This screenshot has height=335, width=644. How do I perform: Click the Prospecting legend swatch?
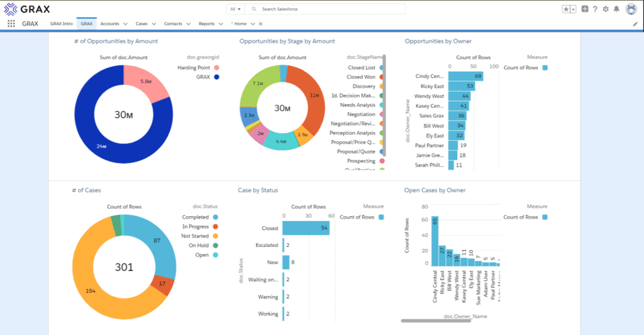(382, 161)
